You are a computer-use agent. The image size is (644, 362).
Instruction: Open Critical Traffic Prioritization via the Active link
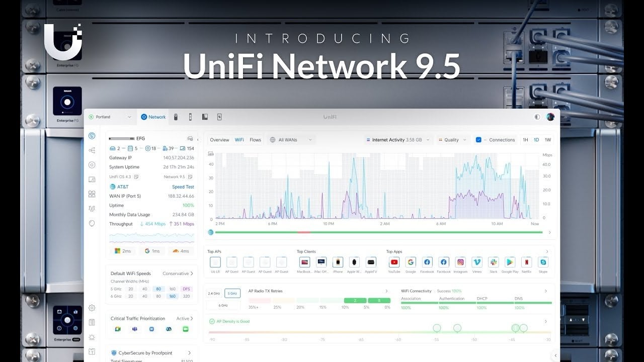point(184,318)
